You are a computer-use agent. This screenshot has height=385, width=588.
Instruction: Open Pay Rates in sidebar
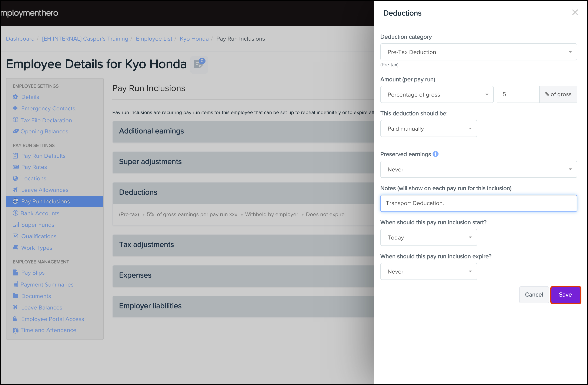(x=34, y=167)
